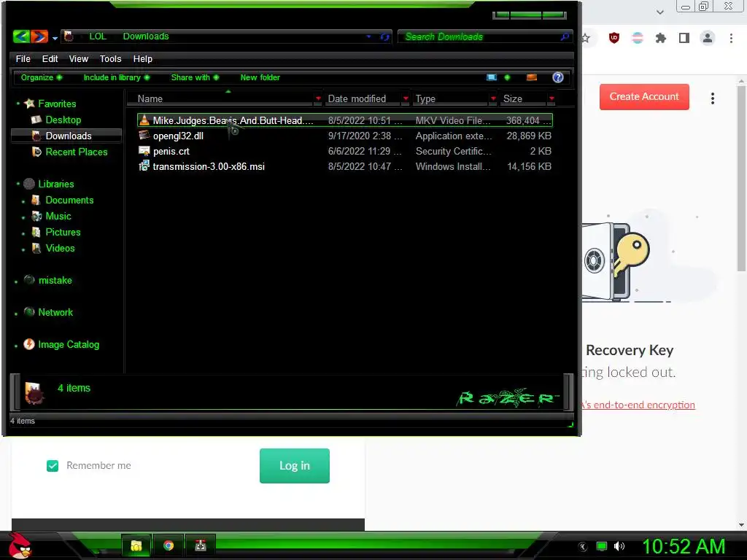This screenshot has height=560, width=747.
Task: Open the Organize dropdown
Action: coord(42,77)
